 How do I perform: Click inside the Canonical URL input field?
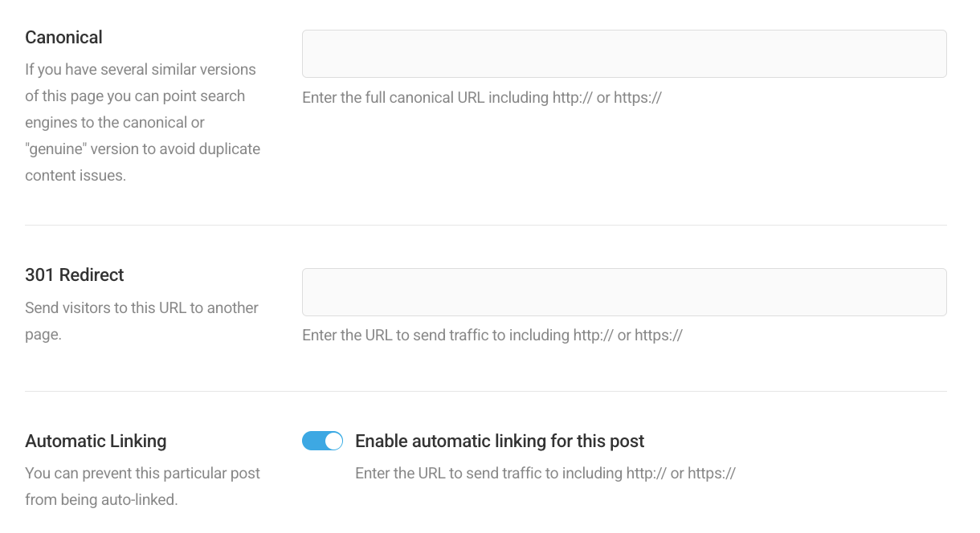[x=624, y=54]
